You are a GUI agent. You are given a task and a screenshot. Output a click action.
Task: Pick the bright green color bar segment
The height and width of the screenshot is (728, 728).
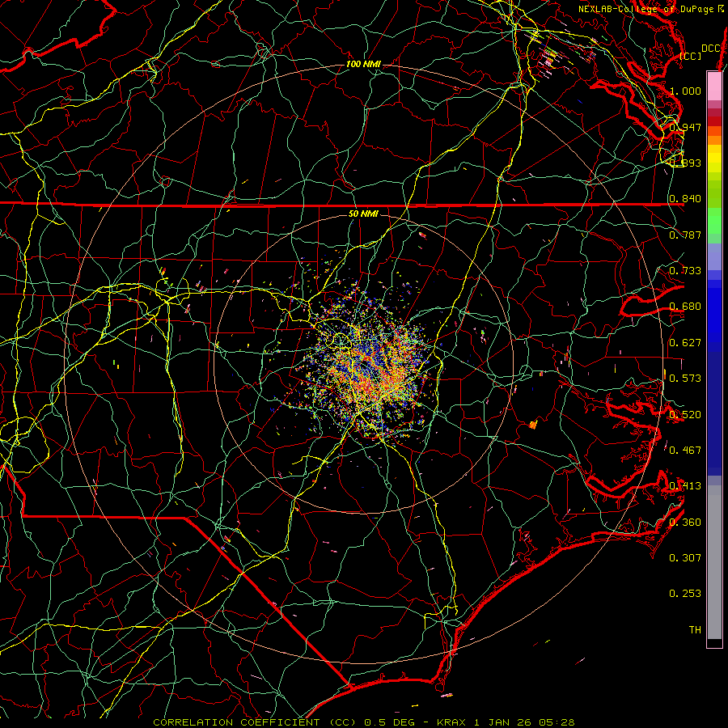714,221
